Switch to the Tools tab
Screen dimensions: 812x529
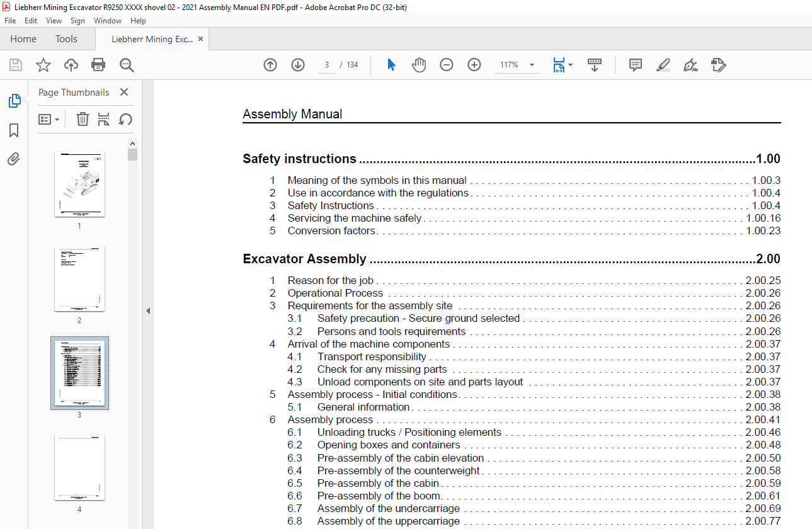pos(66,39)
